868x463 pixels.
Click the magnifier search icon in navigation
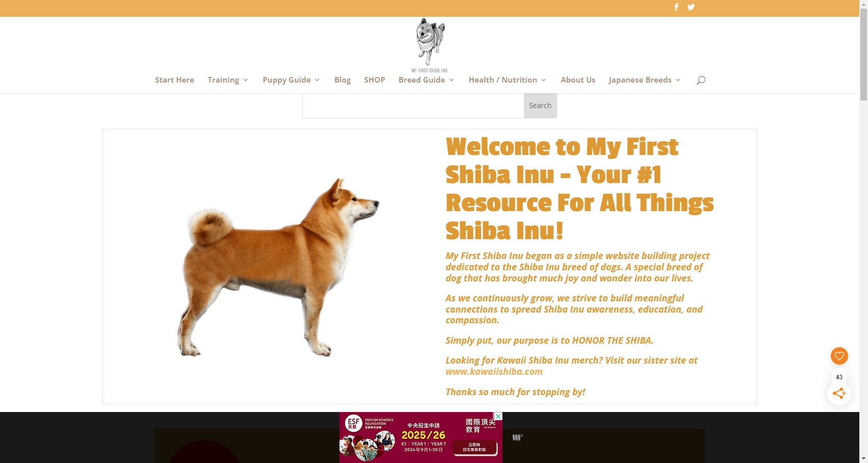coord(701,80)
